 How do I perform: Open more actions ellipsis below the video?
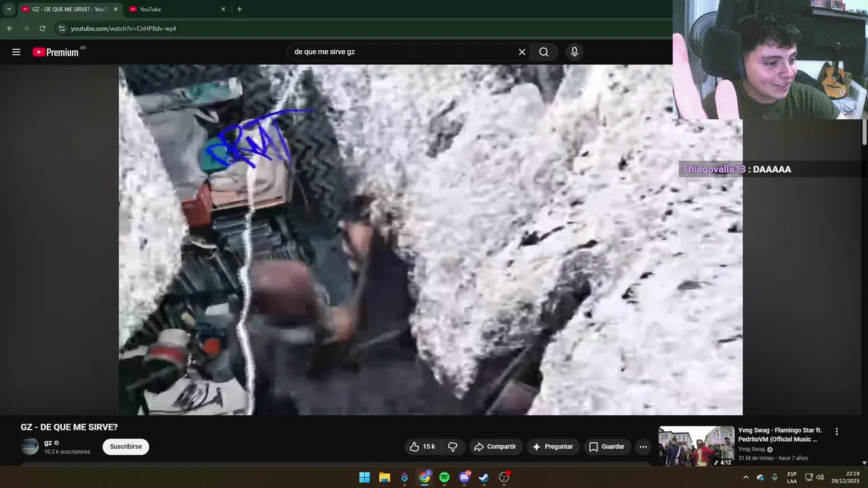coord(643,447)
